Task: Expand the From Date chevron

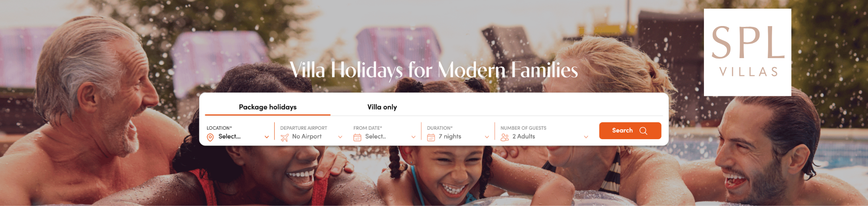Action: 413,137
